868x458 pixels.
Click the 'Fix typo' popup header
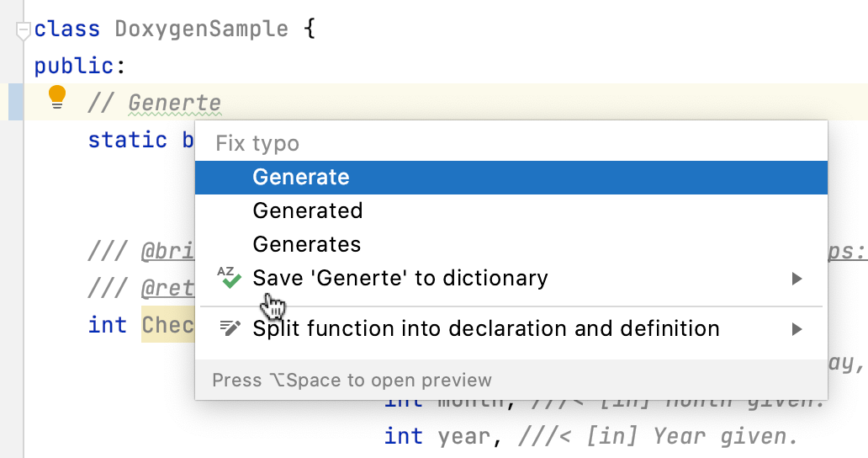point(257,143)
